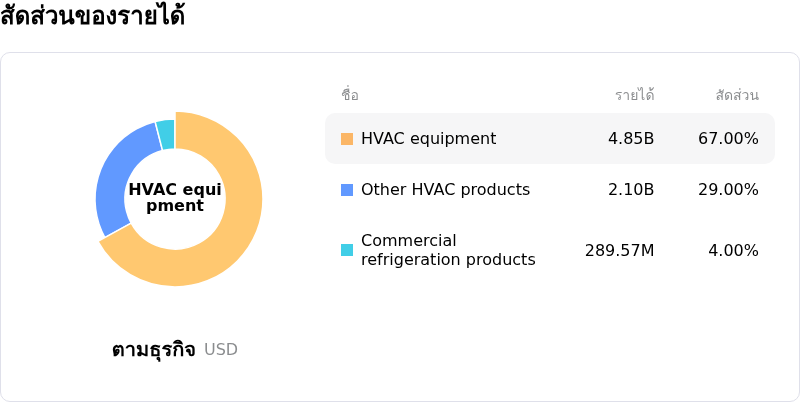This screenshot has height=402, width=800.
Task: Sort by the สัดส่วน column header
Action: click(736, 96)
